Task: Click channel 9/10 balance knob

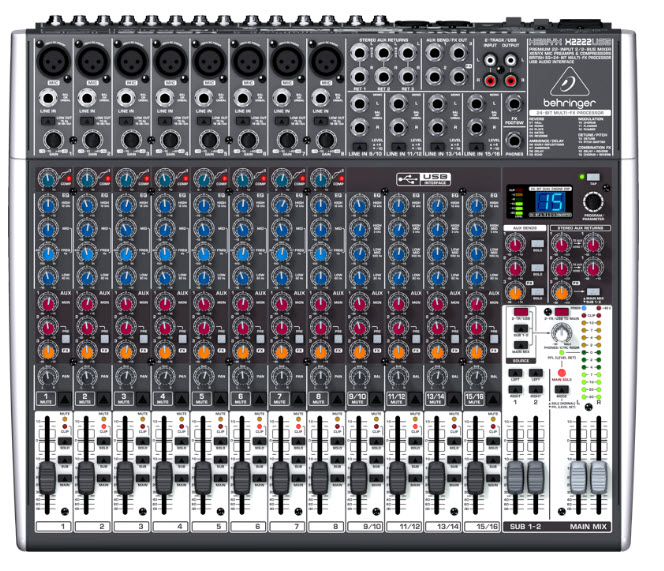Action: click(359, 376)
